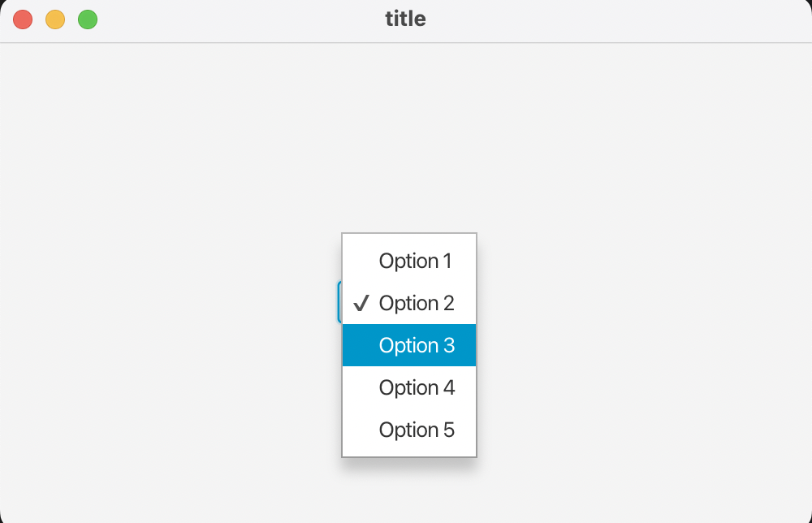Select Option 1 from the dropdown list

(x=415, y=261)
